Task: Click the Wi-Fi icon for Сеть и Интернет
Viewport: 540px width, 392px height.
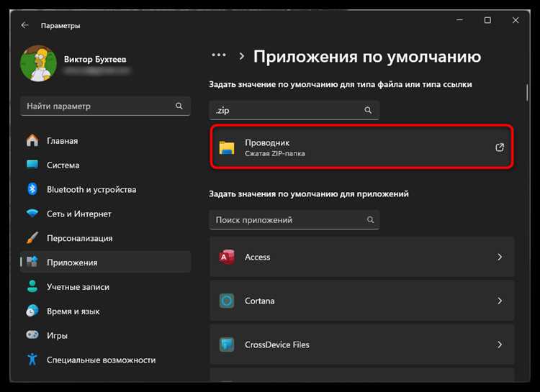Action: click(32, 214)
